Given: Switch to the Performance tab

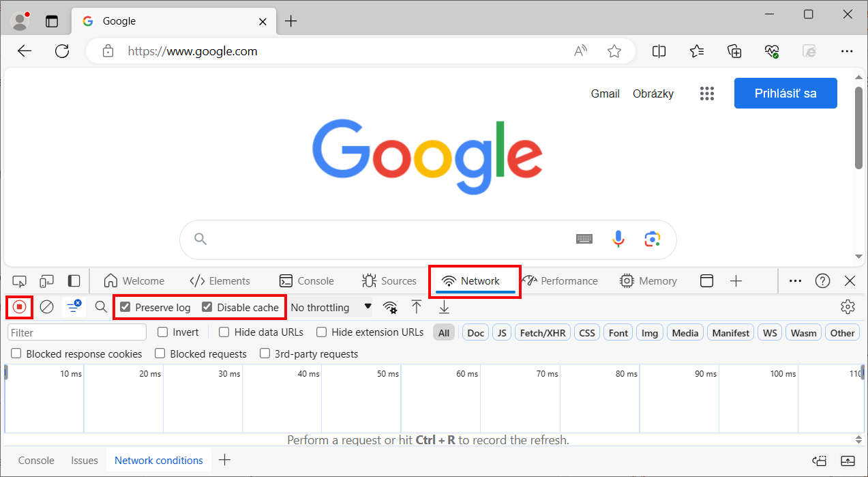Looking at the screenshot, I should 560,281.
